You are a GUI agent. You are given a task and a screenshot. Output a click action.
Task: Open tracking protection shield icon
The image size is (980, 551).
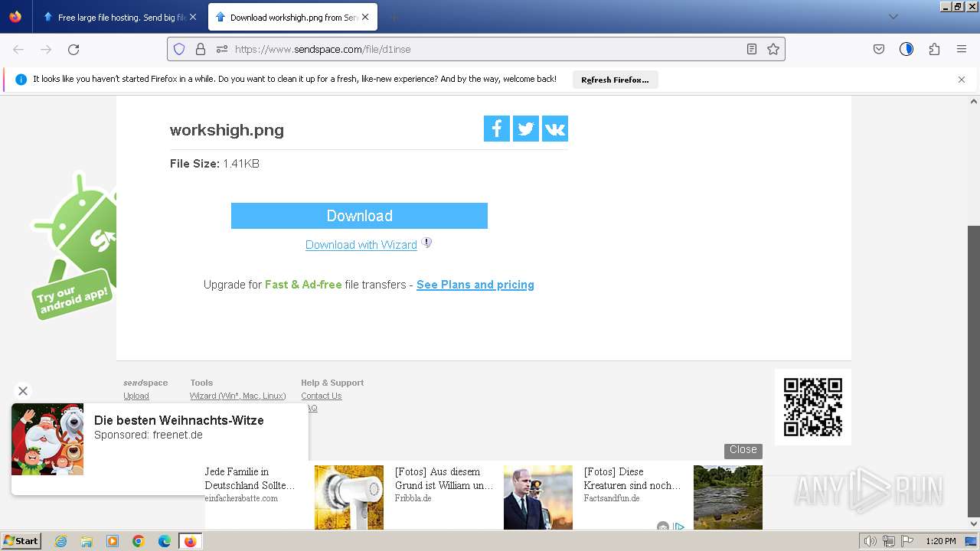[179, 49]
